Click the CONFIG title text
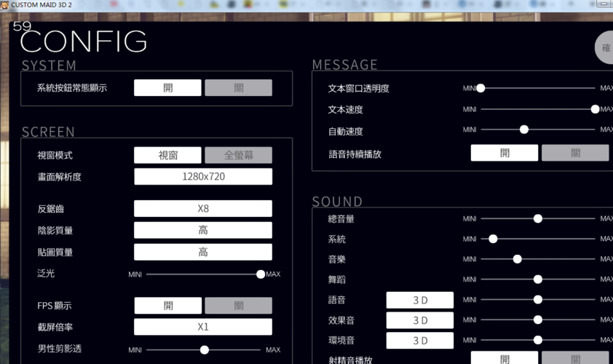The width and height of the screenshot is (613, 364). (84, 41)
